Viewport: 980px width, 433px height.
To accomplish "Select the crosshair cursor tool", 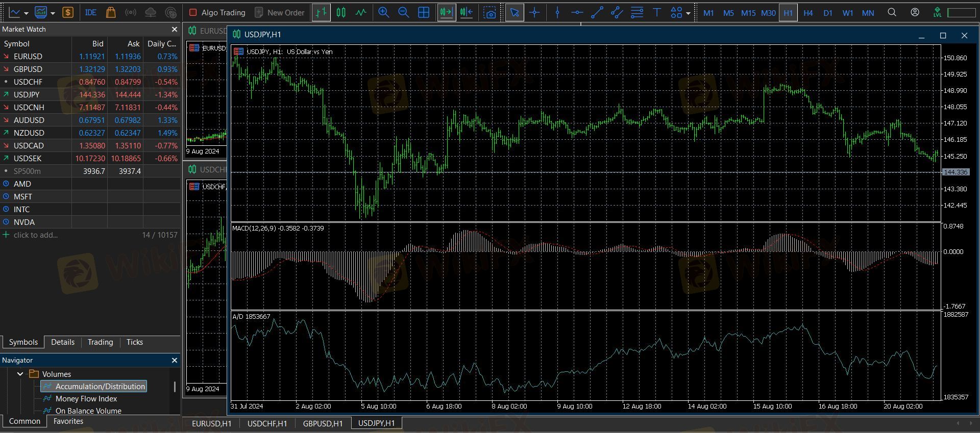I will coord(534,13).
